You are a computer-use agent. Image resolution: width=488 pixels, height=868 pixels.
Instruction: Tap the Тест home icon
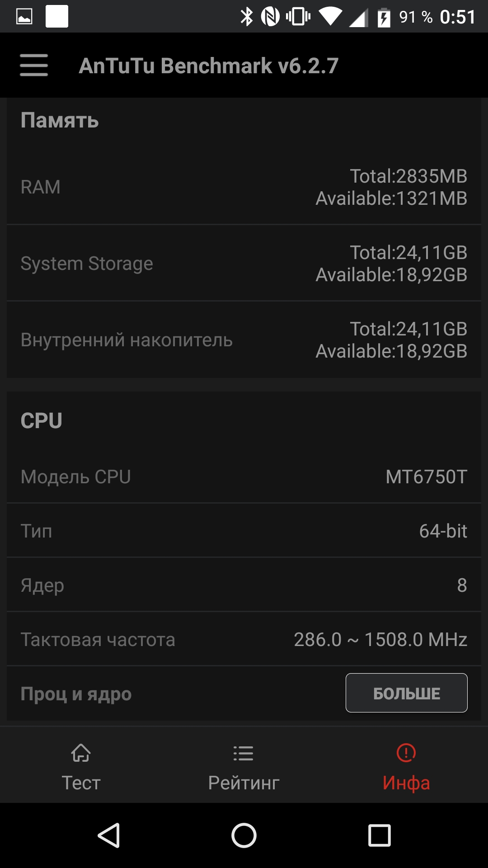point(81,753)
